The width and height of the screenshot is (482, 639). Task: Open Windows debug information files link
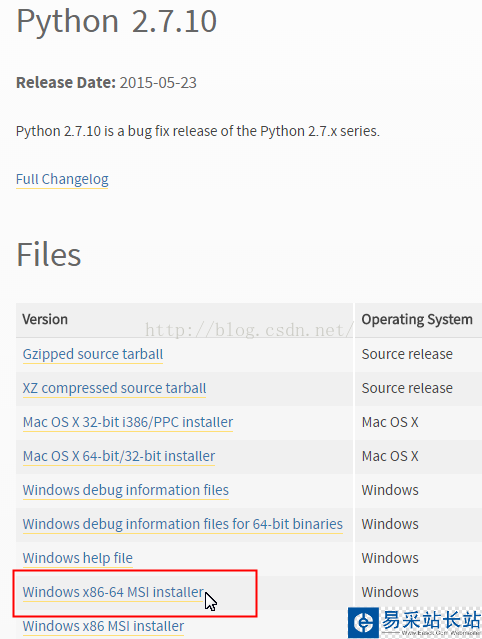coord(126,490)
